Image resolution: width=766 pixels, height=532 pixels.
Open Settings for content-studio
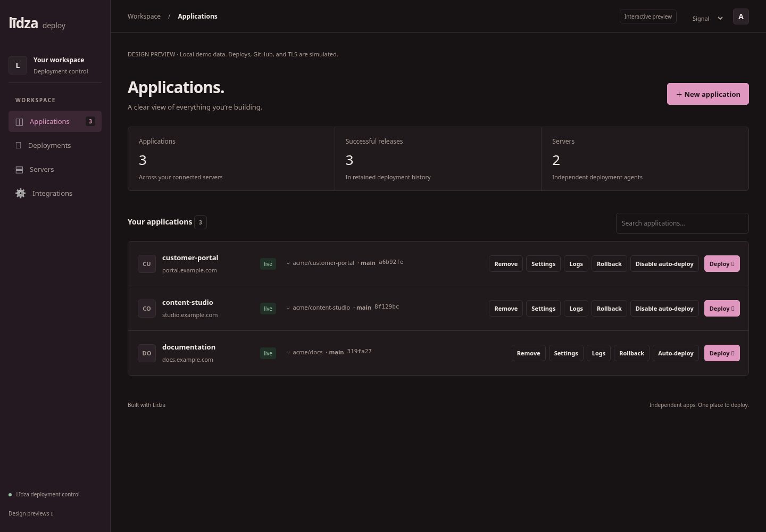click(x=543, y=309)
